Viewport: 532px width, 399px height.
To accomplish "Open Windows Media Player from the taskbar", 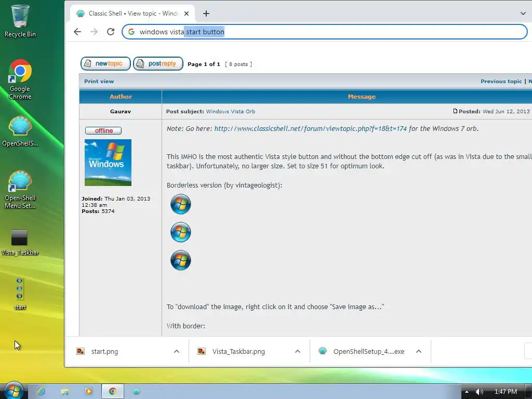I will tap(88, 392).
